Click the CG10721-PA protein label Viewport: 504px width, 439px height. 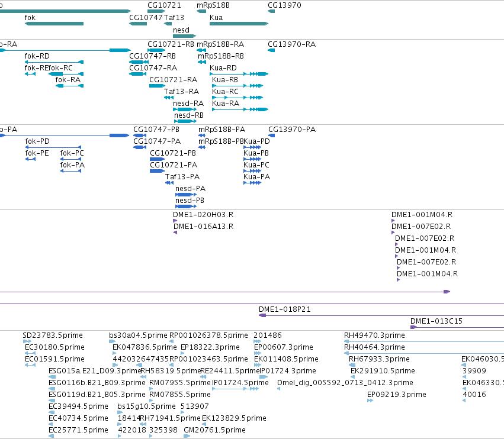pos(174,166)
